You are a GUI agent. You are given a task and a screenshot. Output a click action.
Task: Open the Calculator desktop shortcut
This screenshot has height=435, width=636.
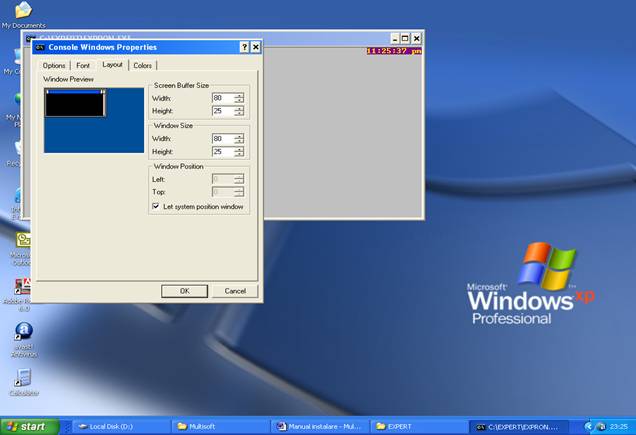pos(24,382)
